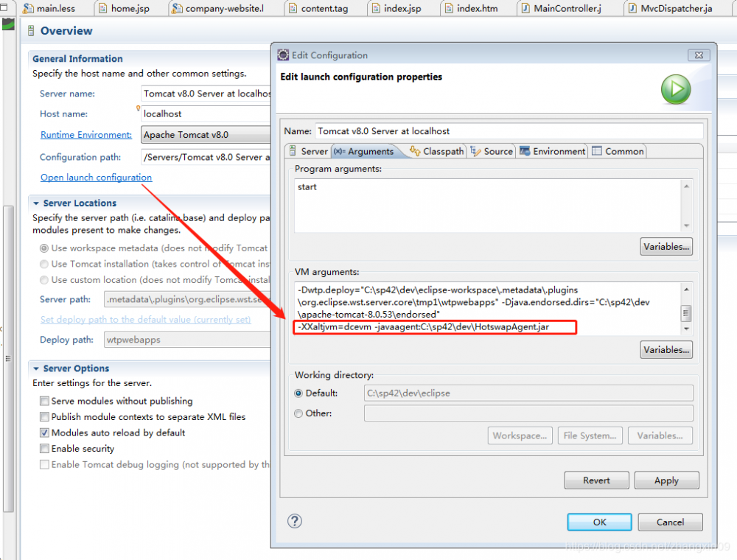The width and height of the screenshot is (737, 560).
Task: Switch to home.jsp editor tab
Action: click(x=124, y=8)
